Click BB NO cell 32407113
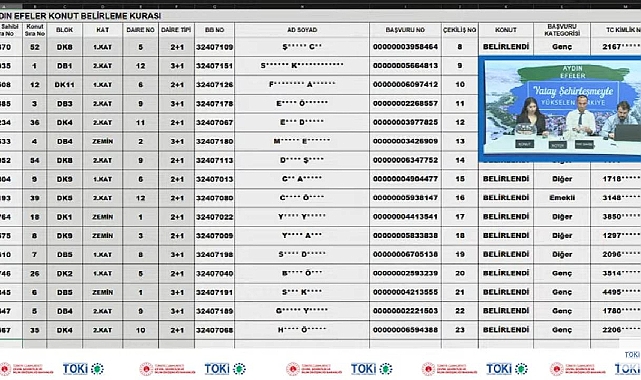Viewport: 641px width, 380px height. pyautogui.click(x=215, y=161)
